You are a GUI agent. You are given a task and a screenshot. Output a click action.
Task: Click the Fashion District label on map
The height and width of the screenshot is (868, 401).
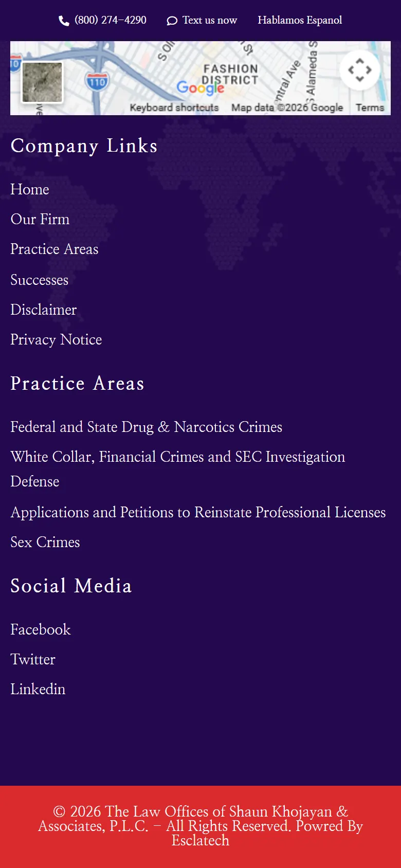tap(230, 75)
